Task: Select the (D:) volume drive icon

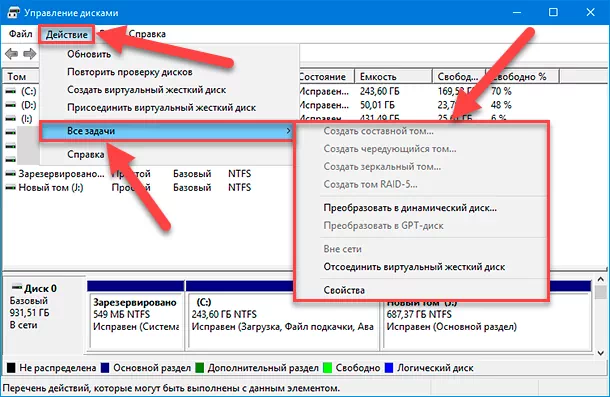Action: [11, 105]
